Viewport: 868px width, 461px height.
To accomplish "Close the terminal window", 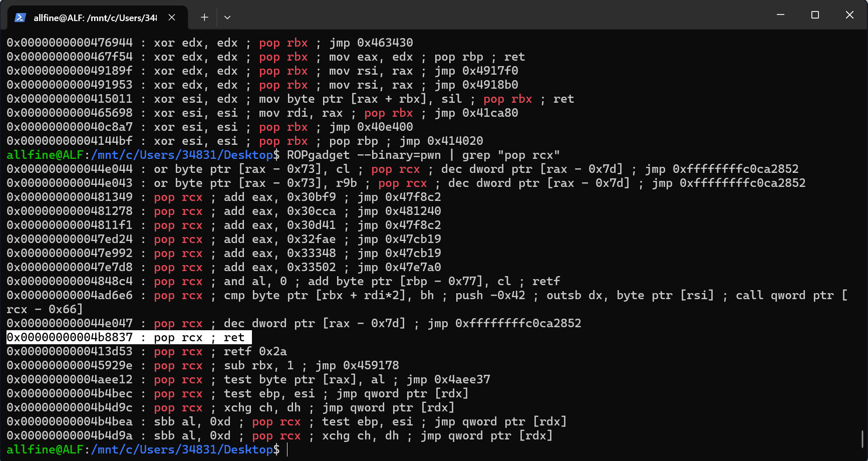I will 849,15.
